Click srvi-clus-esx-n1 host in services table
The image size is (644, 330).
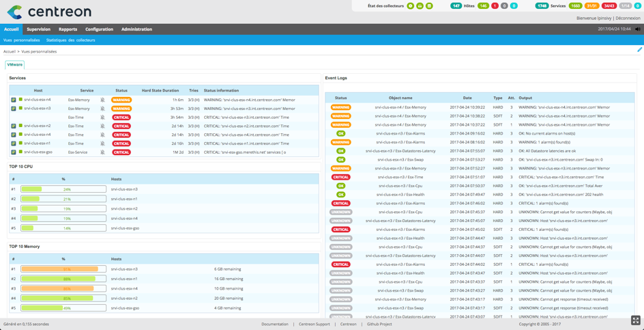(37, 143)
